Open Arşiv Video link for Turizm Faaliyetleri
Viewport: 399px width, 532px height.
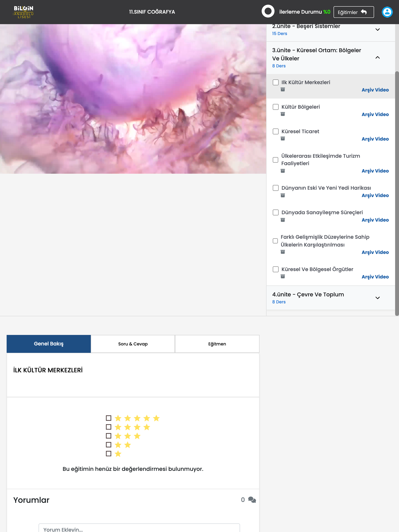(375, 171)
